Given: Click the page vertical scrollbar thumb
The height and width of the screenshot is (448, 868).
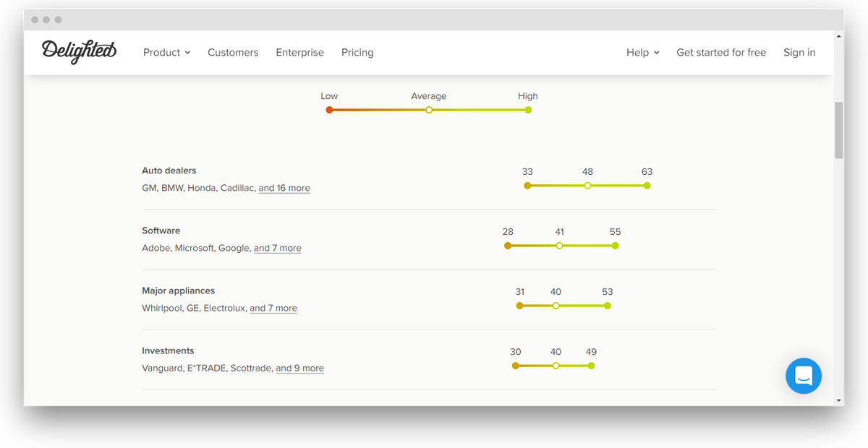Looking at the screenshot, I should point(838,130).
